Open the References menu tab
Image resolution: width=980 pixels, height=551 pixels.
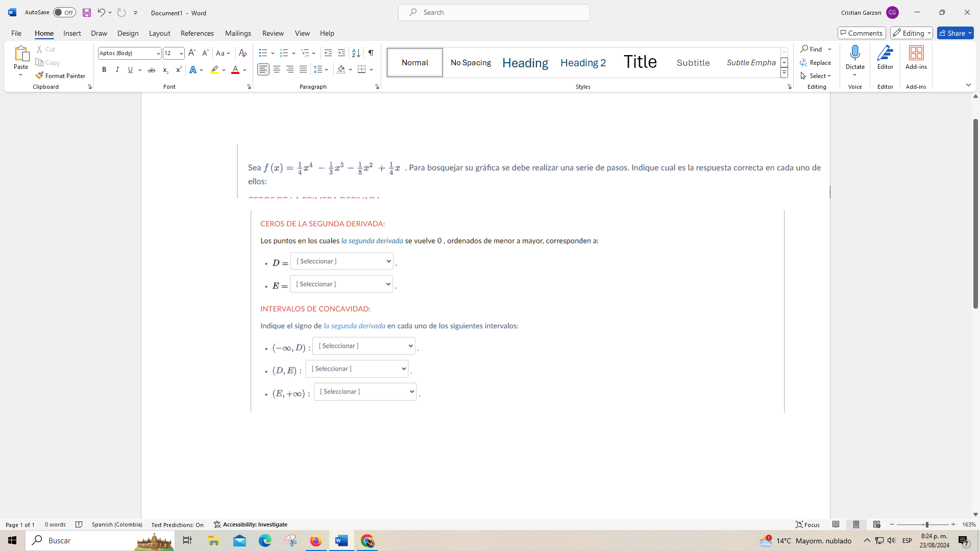click(x=197, y=33)
